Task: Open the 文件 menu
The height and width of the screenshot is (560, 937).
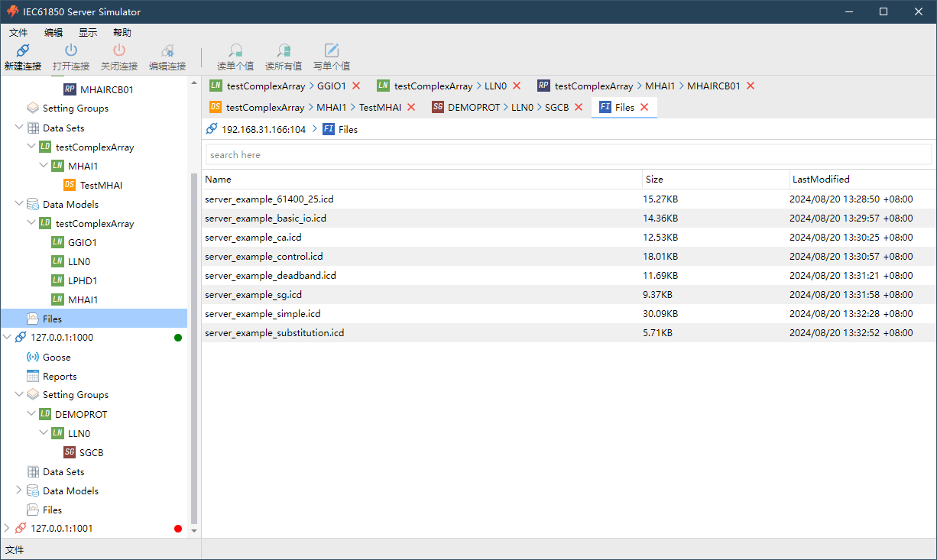Action: pos(18,33)
